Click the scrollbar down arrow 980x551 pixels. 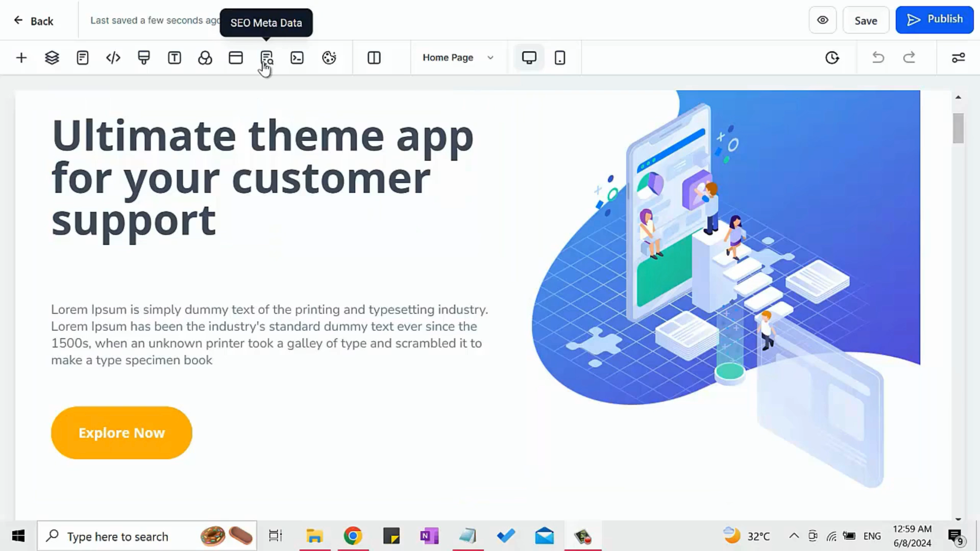click(x=958, y=519)
